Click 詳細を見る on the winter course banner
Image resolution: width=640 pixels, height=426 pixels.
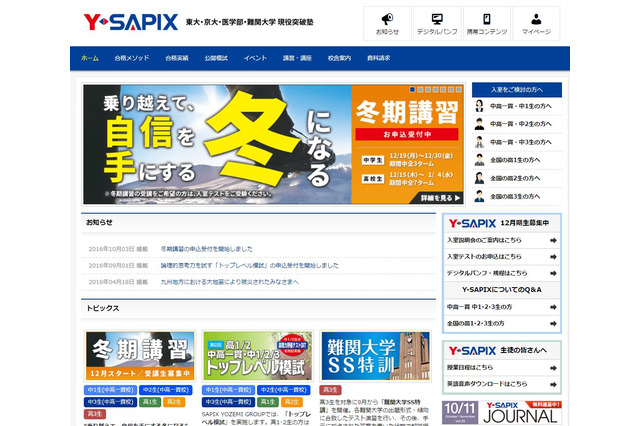coord(440,198)
